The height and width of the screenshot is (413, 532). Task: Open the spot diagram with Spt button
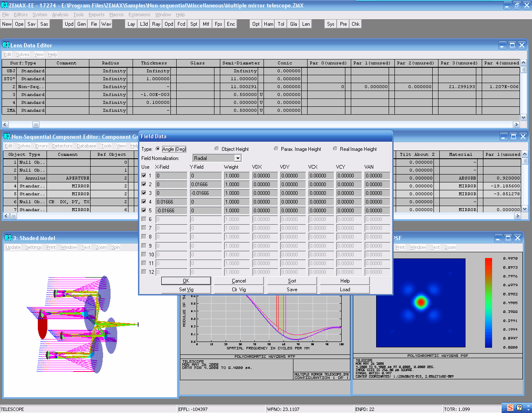tap(194, 24)
